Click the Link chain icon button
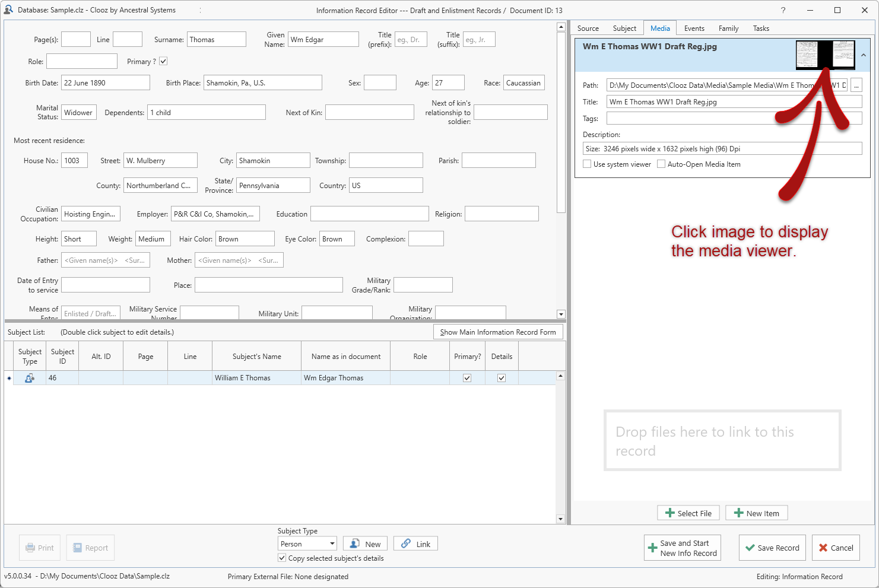The image size is (879, 588). coord(406,543)
